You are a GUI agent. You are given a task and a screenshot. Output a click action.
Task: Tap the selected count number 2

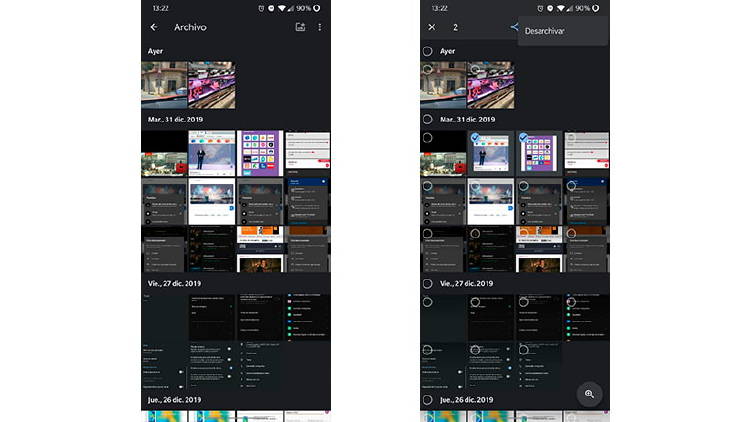click(455, 27)
